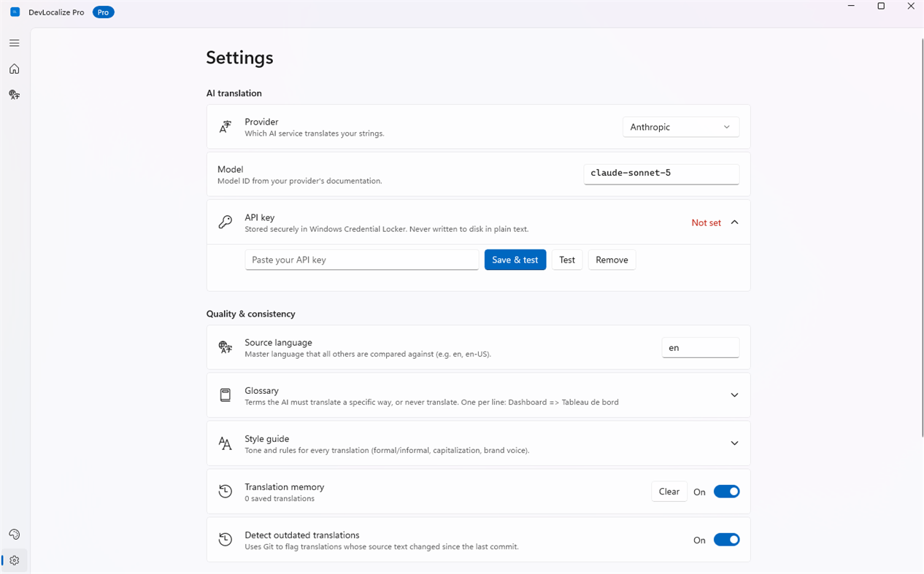Click the Model ID field claude-sonnet-5
This screenshot has width=924, height=574.
coord(661,174)
